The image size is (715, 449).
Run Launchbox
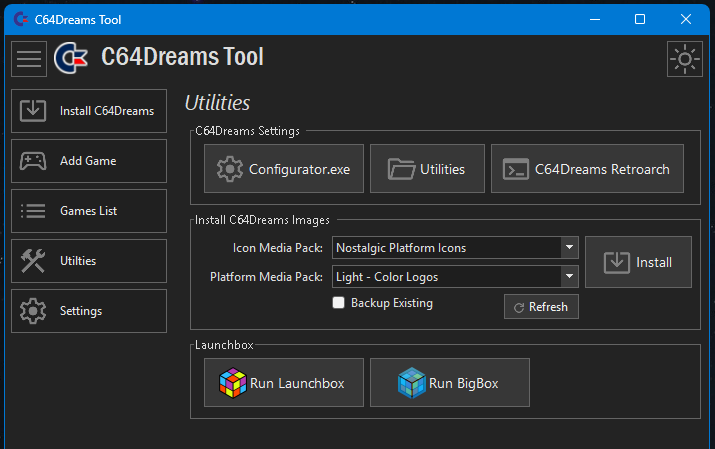pos(284,382)
